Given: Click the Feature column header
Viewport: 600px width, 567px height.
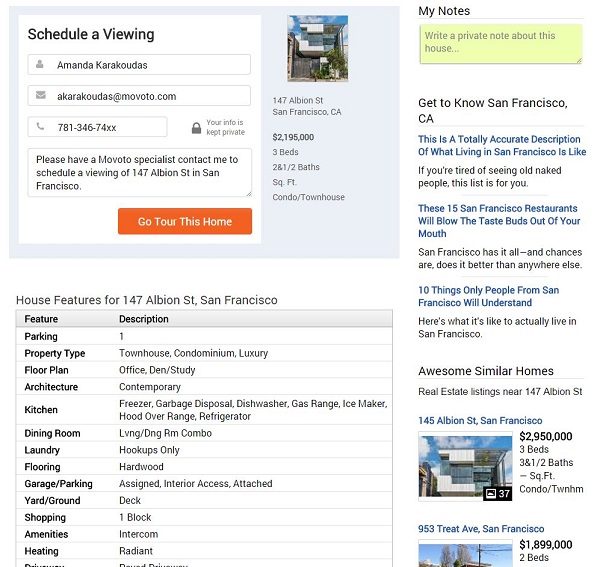Looking at the screenshot, I should 41,319.
